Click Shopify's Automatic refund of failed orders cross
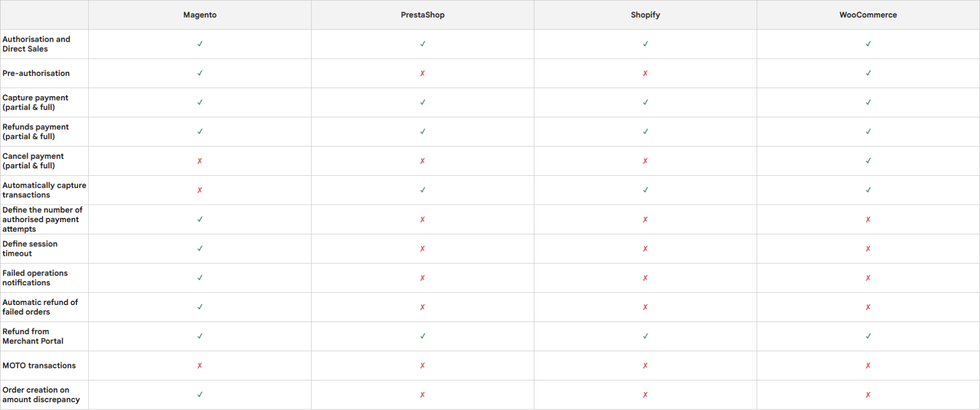 [645, 307]
